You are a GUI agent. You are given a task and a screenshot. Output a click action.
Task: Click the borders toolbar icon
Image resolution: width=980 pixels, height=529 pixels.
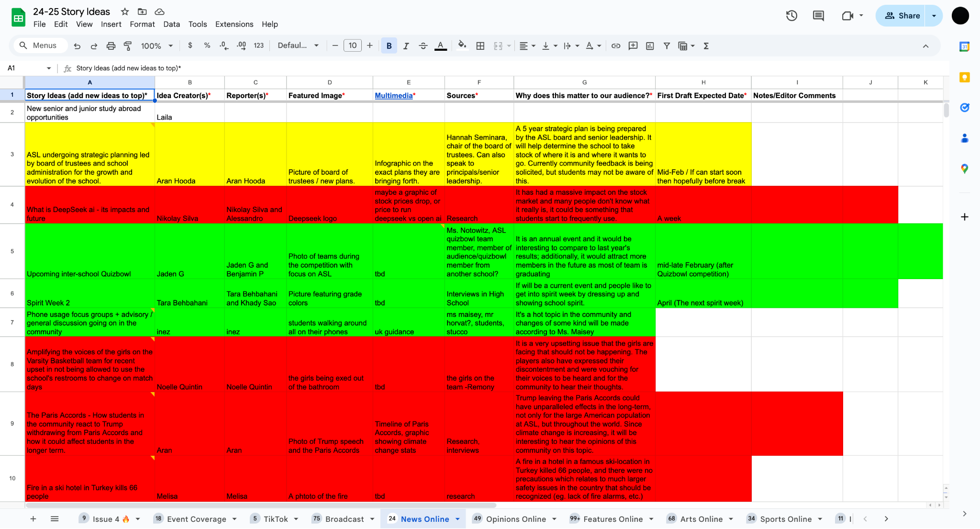(480, 46)
